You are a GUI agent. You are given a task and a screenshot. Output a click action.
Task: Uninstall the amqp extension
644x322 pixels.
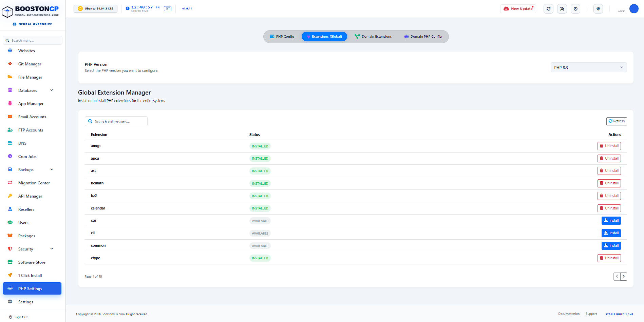click(x=609, y=146)
